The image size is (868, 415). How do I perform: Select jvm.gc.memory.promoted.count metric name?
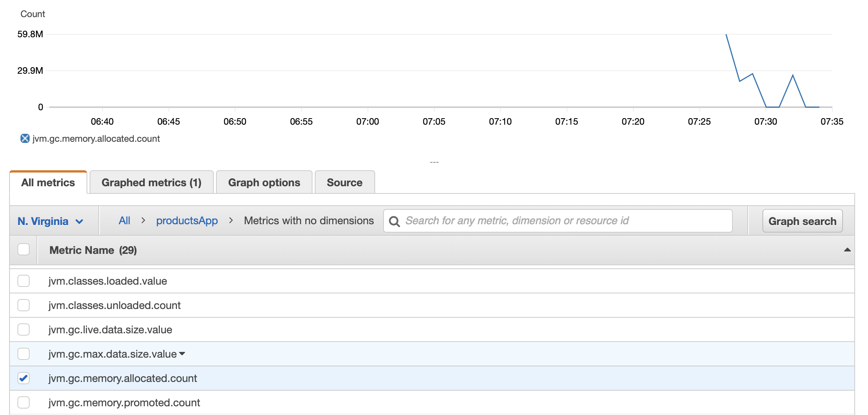tap(124, 402)
